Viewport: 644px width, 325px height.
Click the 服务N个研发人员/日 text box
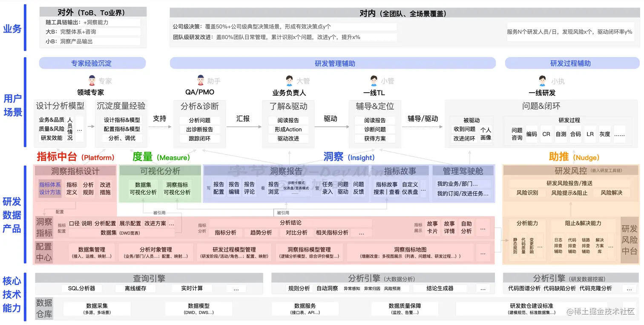coord(570,32)
